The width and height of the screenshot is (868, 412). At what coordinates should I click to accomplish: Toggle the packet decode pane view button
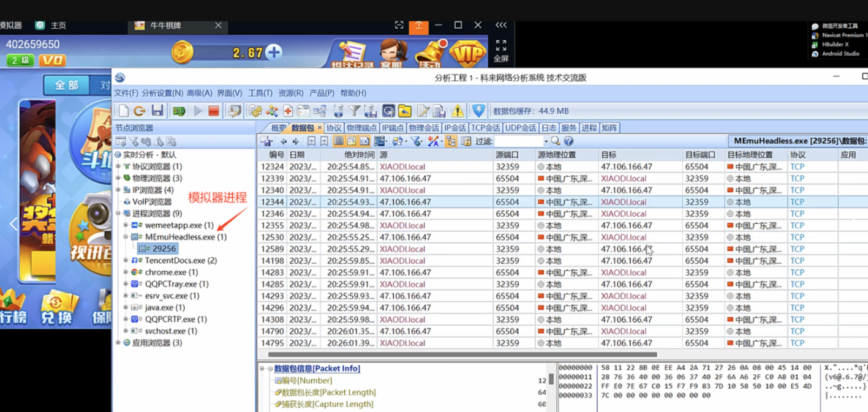352,141
